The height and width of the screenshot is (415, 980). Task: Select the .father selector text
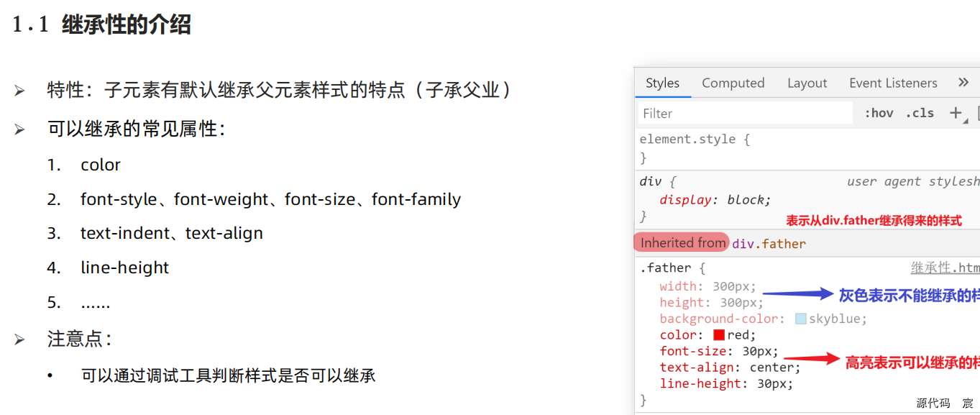coord(666,268)
